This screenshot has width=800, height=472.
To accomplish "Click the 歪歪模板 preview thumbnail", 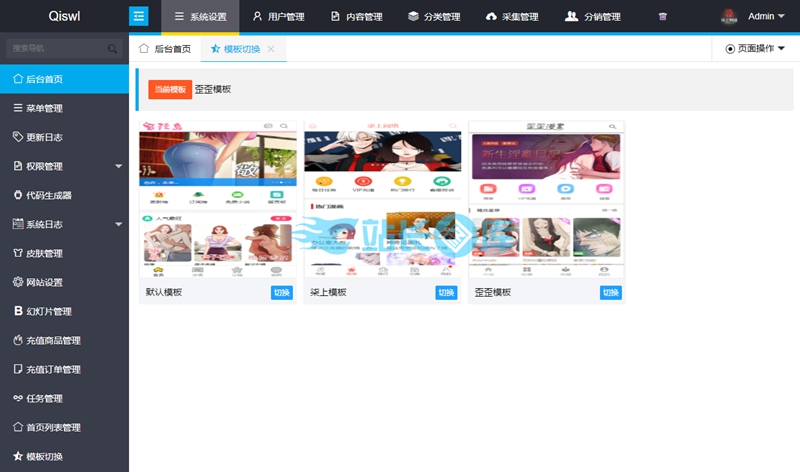I will click(545, 200).
